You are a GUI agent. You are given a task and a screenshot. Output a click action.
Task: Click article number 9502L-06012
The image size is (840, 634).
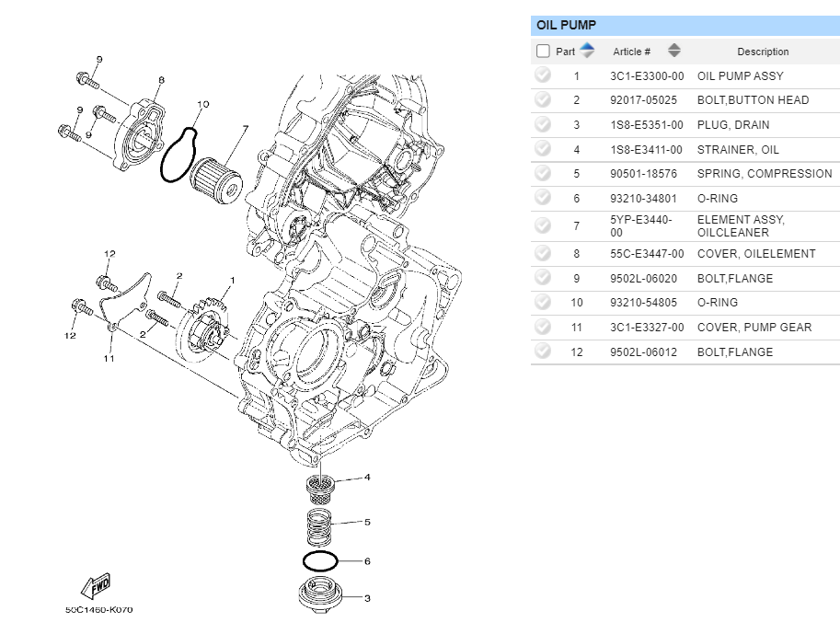[x=643, y=352]
